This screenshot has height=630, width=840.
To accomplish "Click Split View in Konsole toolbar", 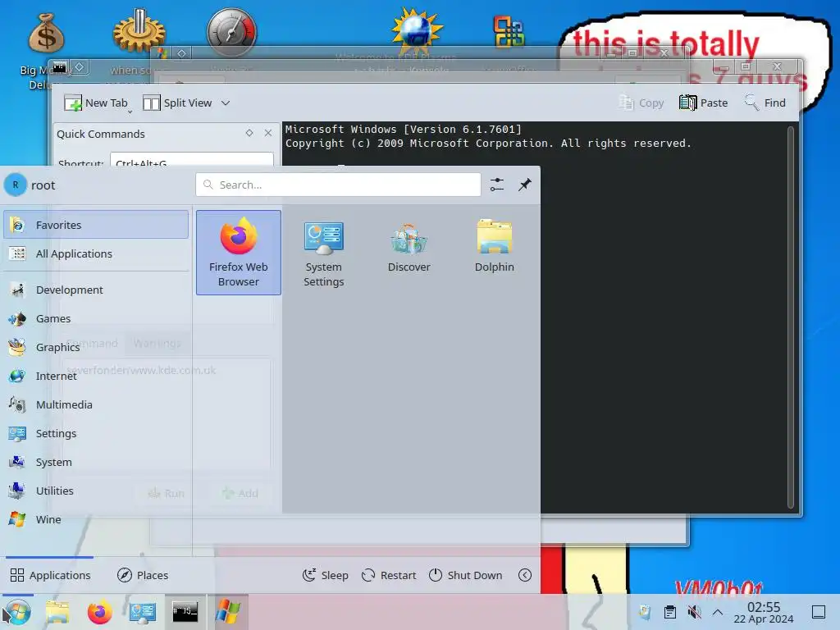I will [x=178, y=103].
